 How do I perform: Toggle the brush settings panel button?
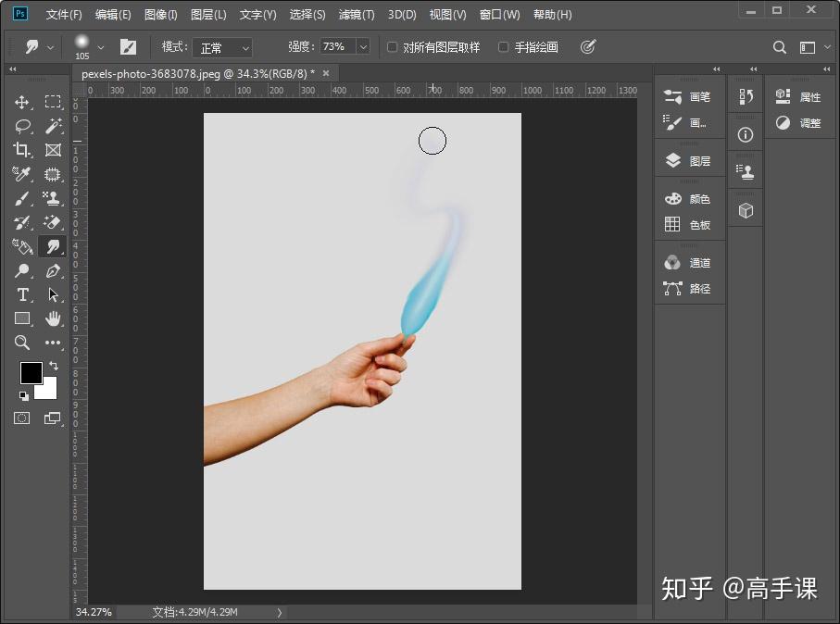128,47
